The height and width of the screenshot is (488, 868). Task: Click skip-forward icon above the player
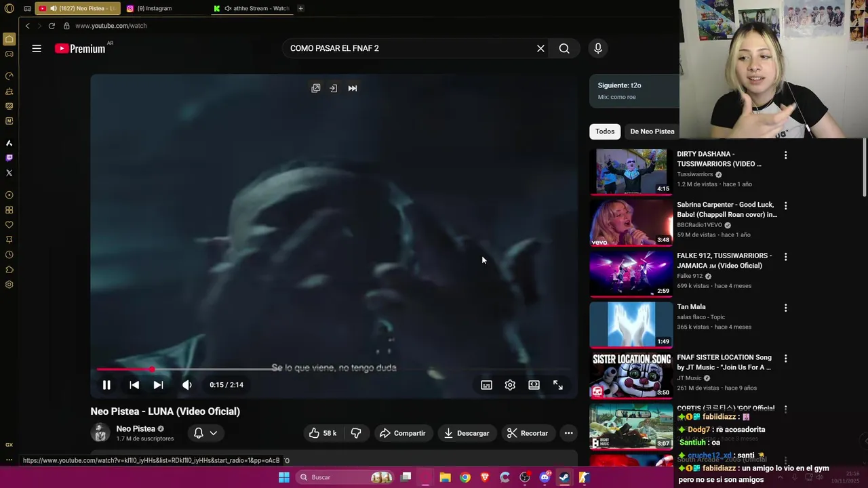353,88
